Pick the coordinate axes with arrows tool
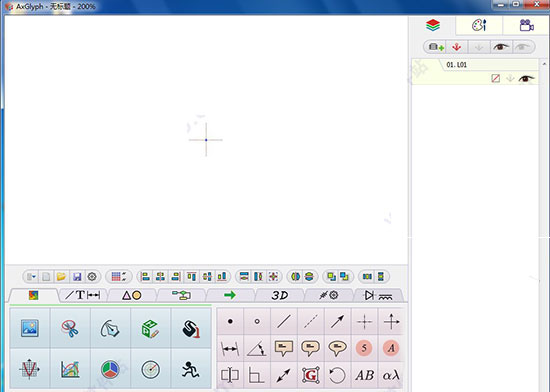The height and width of the screenshot is (392, 550). click(391, 321)
